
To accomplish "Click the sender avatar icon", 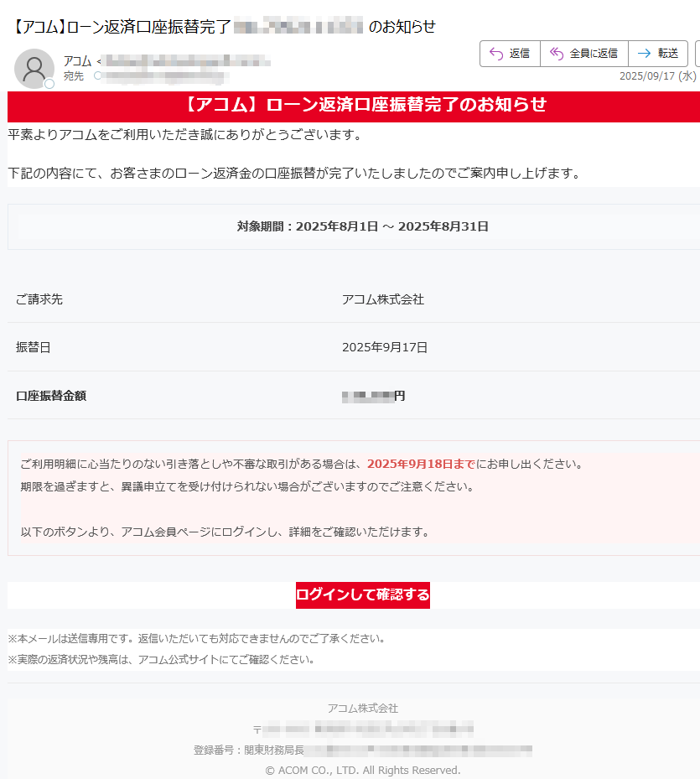I will pos(34,68).
